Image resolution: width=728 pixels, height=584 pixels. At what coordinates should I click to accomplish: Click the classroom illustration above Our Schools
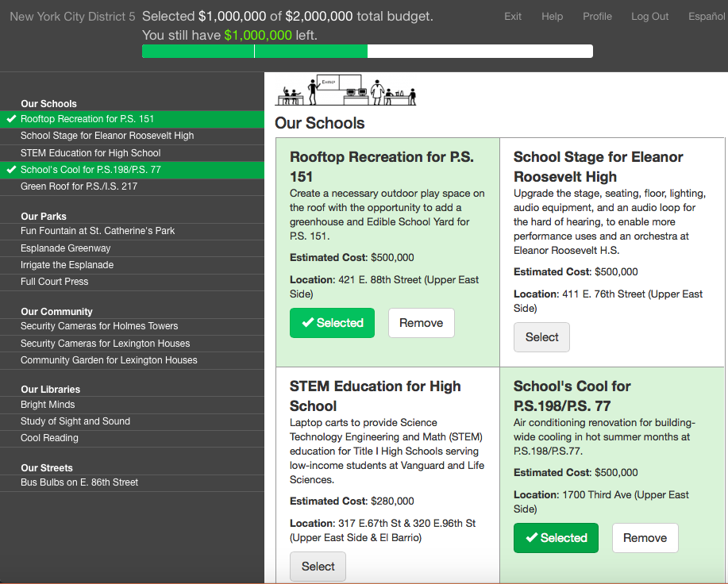click(x=346, y=90)
